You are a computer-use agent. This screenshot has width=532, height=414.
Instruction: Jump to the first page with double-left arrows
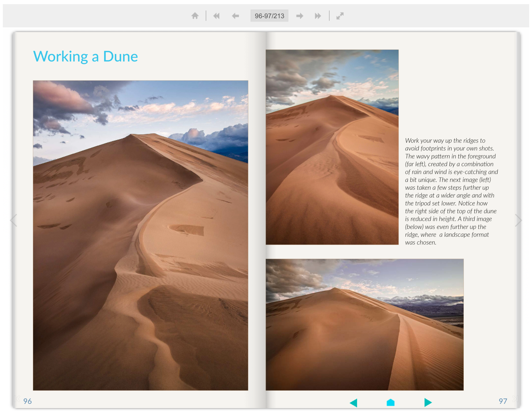[216, 16]
